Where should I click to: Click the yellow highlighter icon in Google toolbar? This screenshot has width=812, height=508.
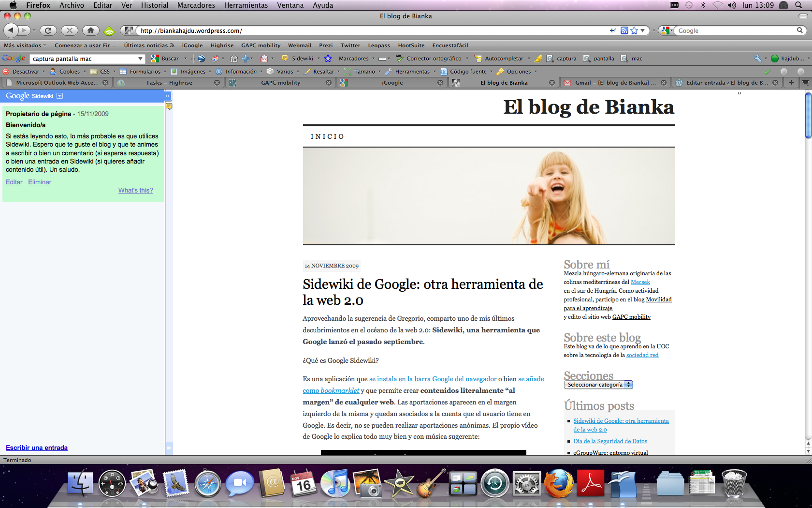coord(538,59)
